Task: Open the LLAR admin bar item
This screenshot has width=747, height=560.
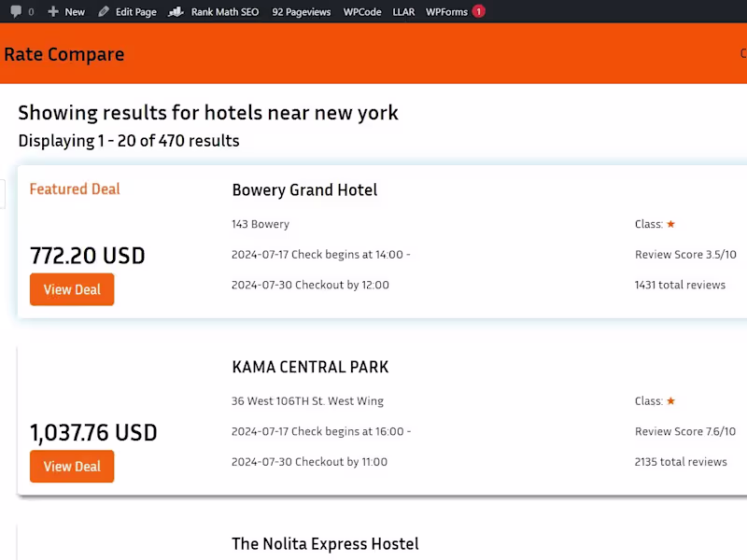Action: [403, 12]
